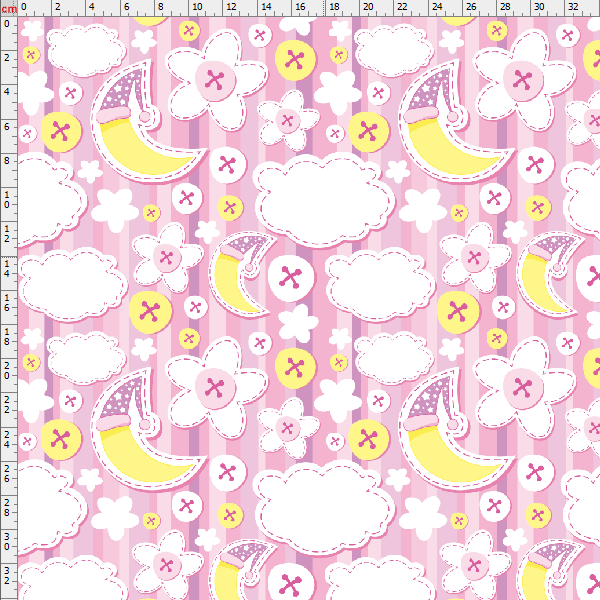Screen dimensions: 600x600
Task: Click the 30 mark on the vertical ruler
Action: 7,541
